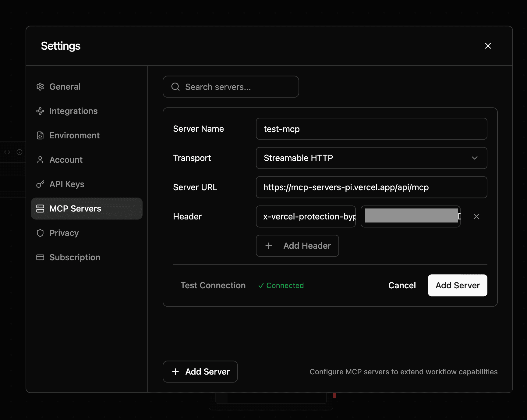Click the Add Header button
527x420 pixels.
[x=297, y=246]
